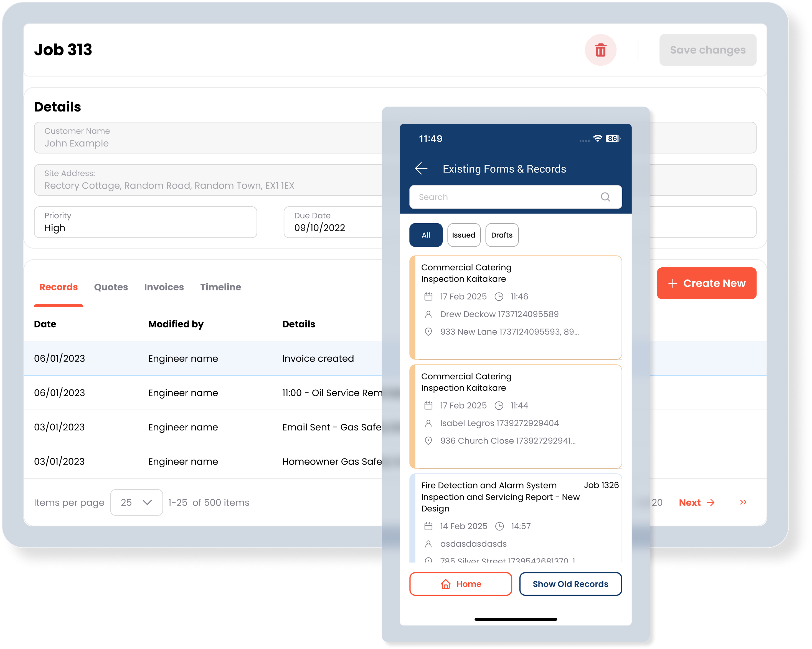
Task: Click the last page double-chevron icon
Action: (743, 502)
